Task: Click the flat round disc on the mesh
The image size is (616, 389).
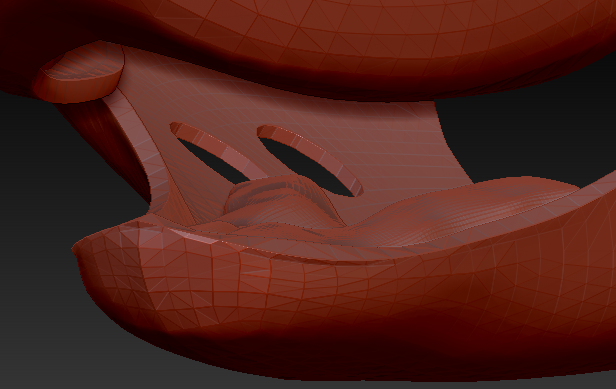Action: [79, 73]
